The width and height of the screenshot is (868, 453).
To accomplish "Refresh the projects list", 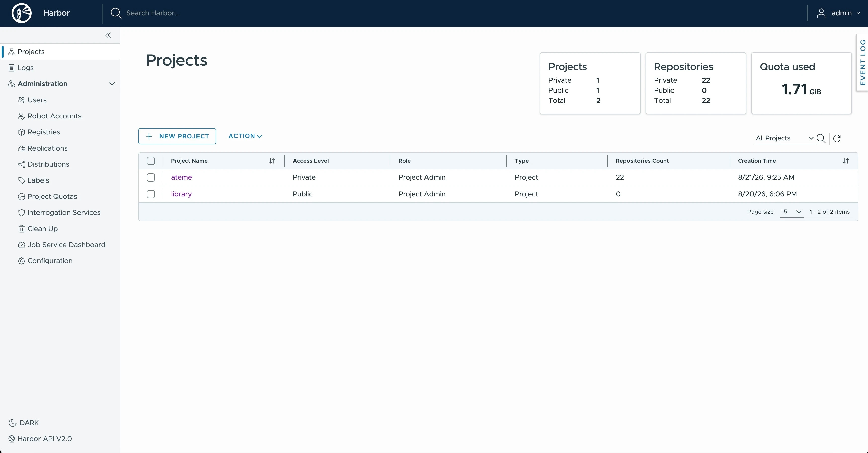I will point(837,139).
